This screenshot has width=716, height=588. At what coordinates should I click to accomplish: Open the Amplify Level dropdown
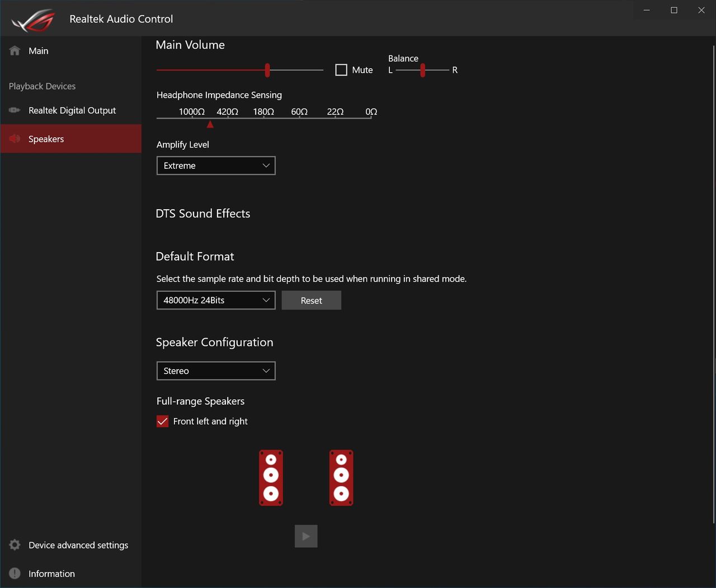point(216,165)
